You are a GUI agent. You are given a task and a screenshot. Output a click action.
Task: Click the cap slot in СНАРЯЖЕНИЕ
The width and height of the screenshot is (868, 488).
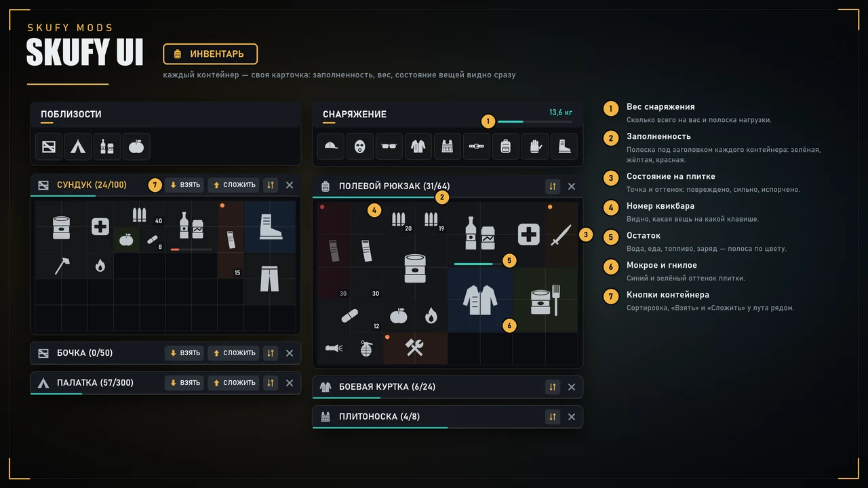[331, 146]
